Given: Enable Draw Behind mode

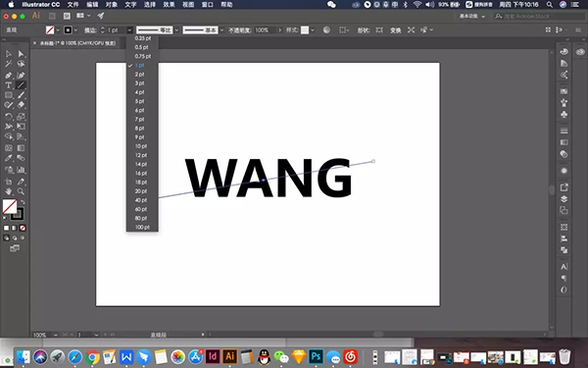Looking at the screenshot, I should (15, 237).
